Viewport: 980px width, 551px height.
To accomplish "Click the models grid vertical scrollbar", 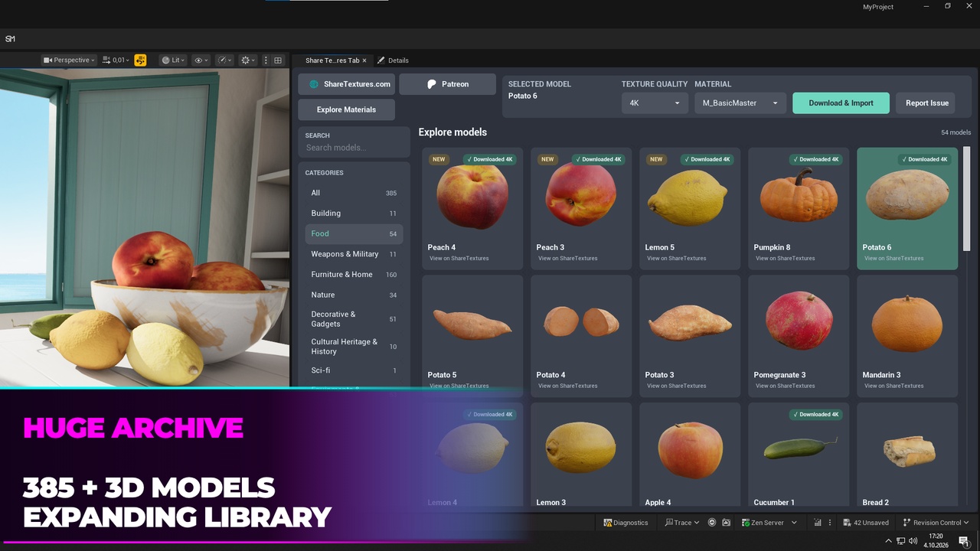I will pos(966,199).
